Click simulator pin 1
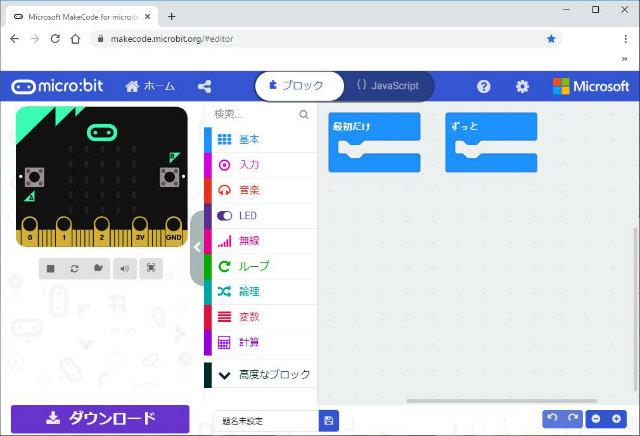This screenshot has height=436, width=640. 64,231
